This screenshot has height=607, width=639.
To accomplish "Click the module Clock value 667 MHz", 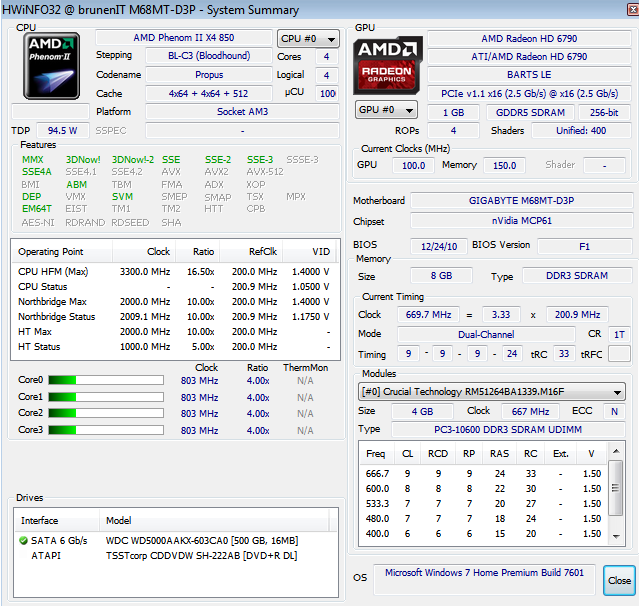I will coord(530,411).
